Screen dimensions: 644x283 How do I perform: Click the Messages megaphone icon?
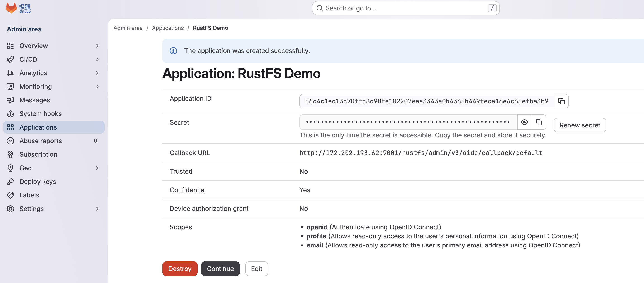point(10,100)
